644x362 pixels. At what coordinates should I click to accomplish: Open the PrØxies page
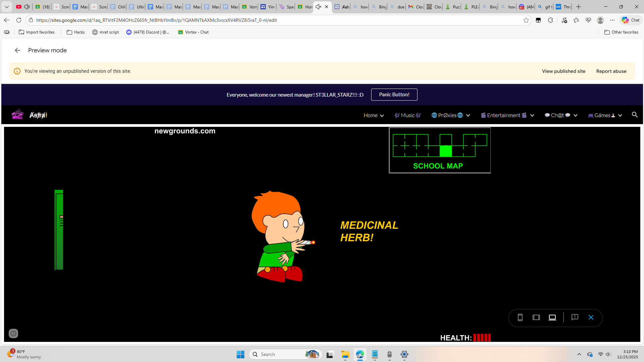pos(447,115)
